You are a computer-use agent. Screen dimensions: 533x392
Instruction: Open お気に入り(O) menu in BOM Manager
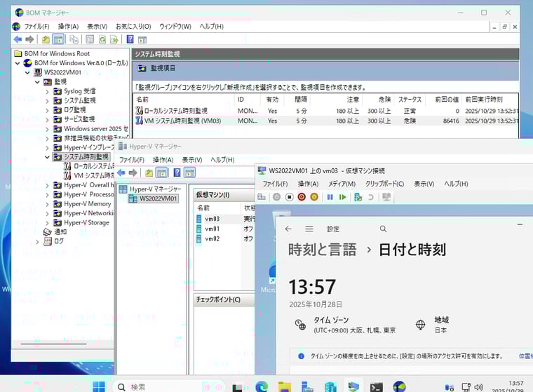[133, 26]
